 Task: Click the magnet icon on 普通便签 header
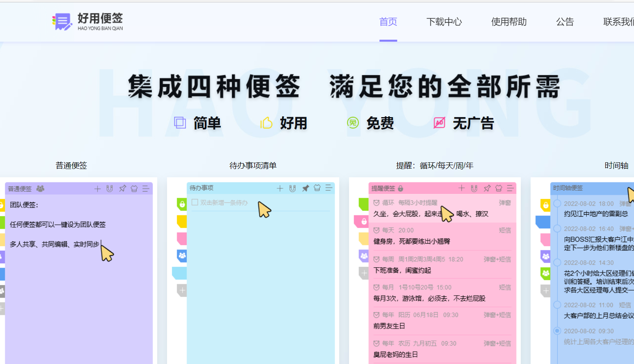tap(110, 189)
